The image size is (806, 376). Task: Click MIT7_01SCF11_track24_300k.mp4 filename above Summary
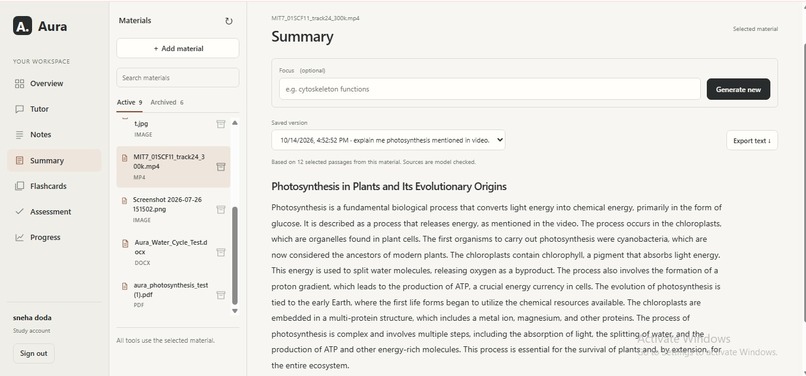point(316,18)
